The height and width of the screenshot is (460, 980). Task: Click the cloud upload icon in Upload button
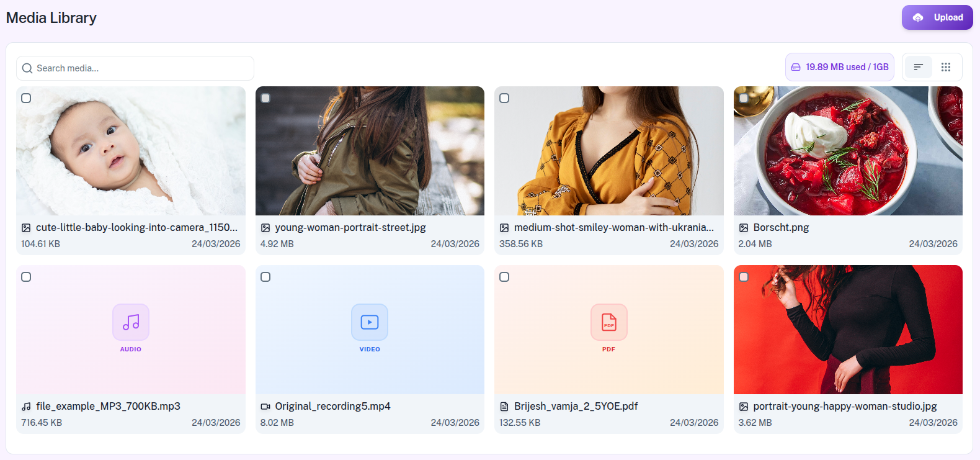(918, 17)
